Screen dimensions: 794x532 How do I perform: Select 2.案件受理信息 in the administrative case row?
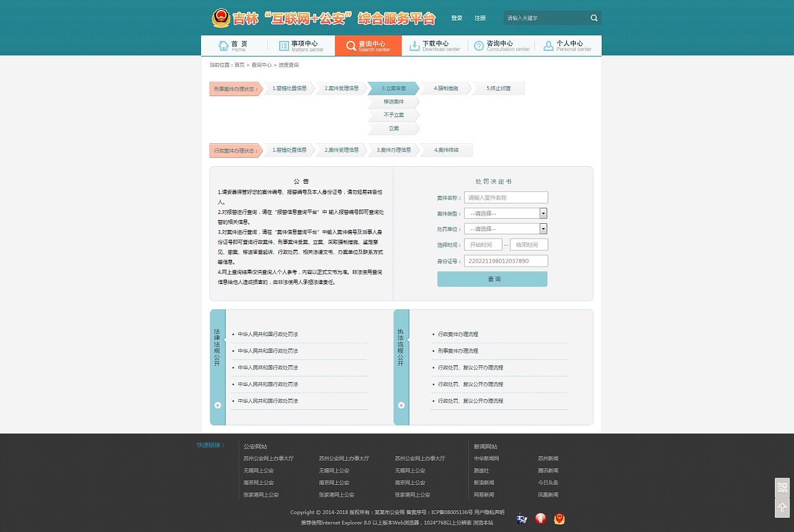(341, 150)
